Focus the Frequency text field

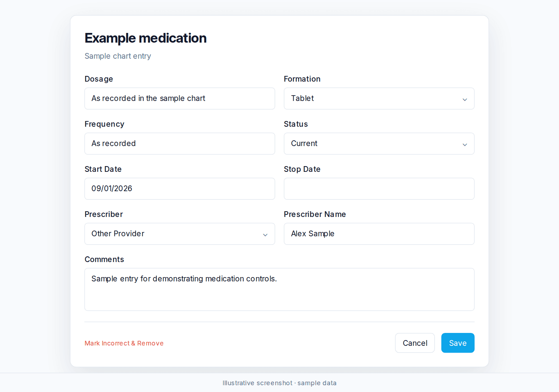[x=180, y=144]
